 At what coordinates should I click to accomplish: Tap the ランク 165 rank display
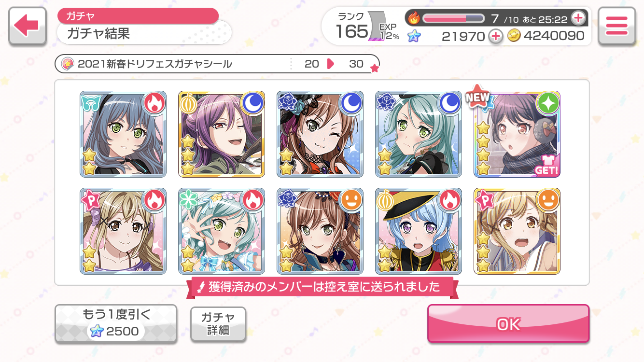(352, 27)
